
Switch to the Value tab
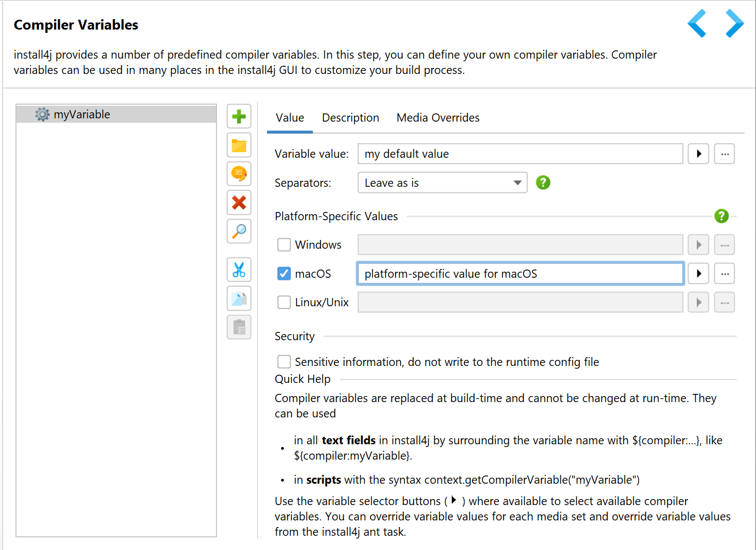coord(290,118)
